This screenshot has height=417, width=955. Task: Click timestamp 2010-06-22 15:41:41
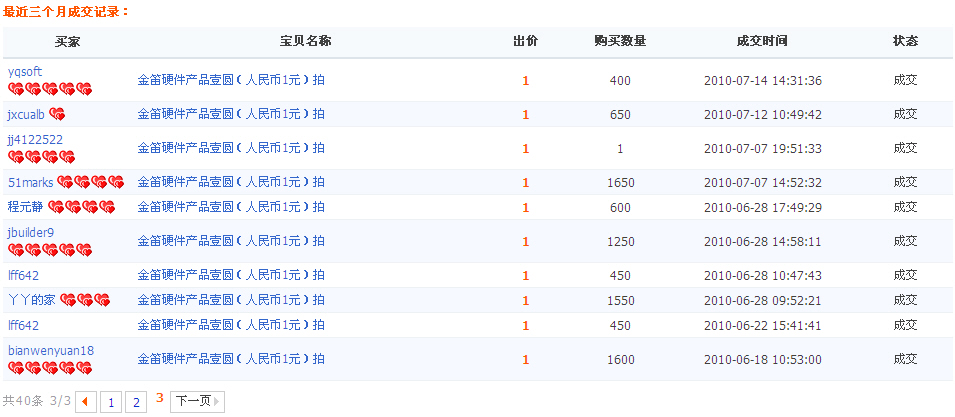[763, 326]
